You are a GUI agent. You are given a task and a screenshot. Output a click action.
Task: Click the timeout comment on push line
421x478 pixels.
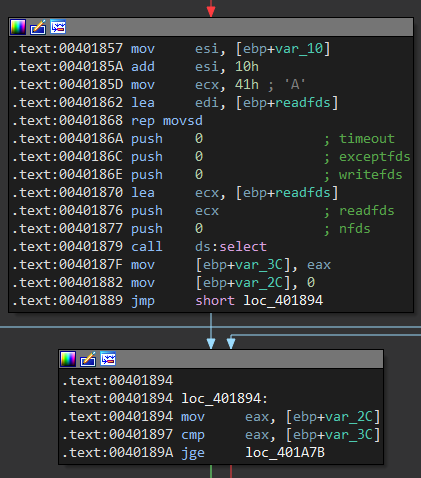point(367,139)
